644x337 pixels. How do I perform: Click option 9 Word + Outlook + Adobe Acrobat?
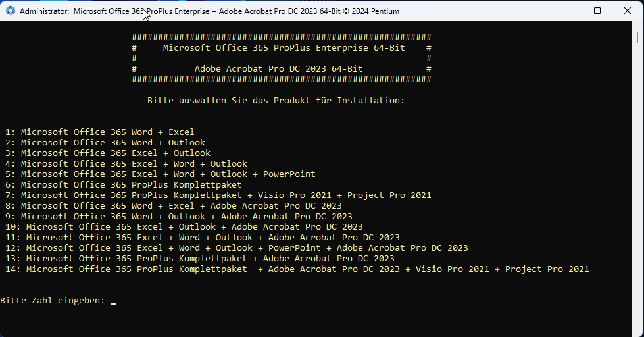coord(179,216)
